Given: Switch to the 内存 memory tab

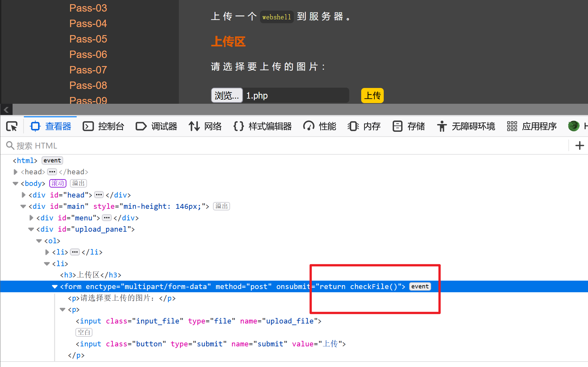Looking at the screenshot, I should [364, 126].
